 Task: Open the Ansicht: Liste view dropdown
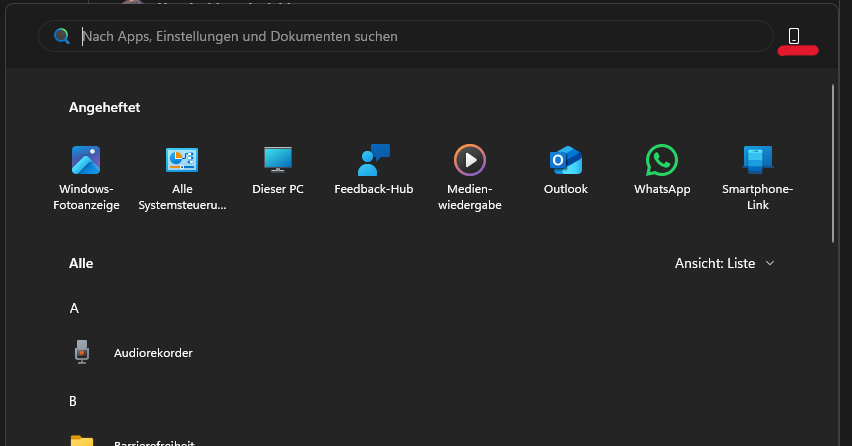[724, 263]
